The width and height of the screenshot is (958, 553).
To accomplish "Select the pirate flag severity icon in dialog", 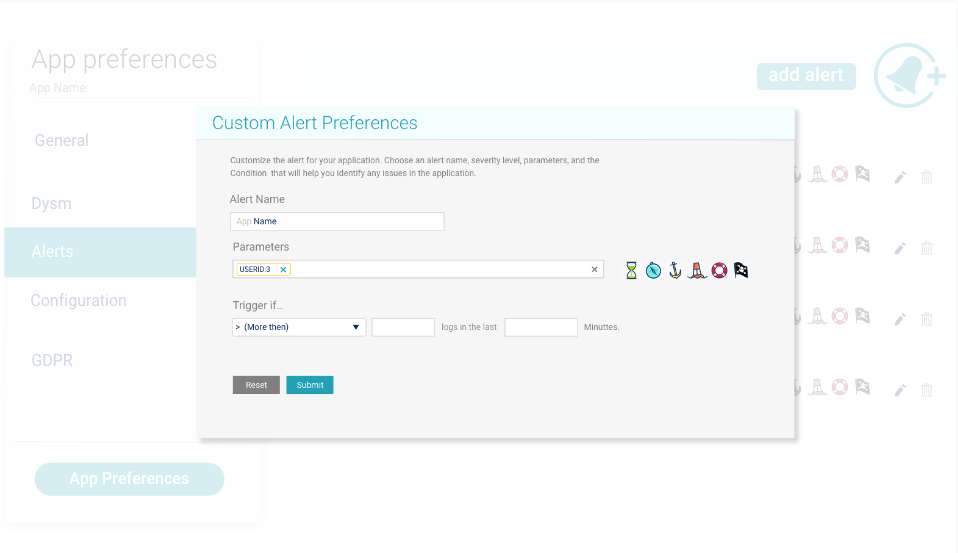I will pos(741,270).
